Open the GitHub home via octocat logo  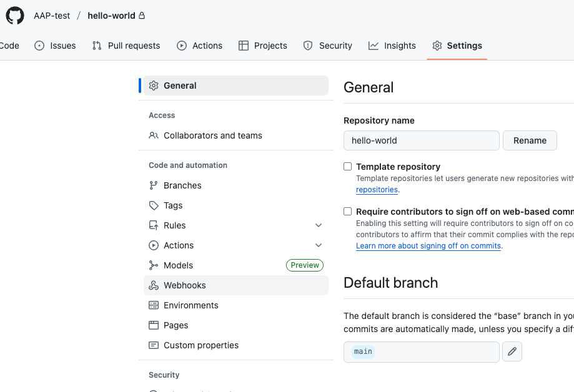(x=14, y=15)
